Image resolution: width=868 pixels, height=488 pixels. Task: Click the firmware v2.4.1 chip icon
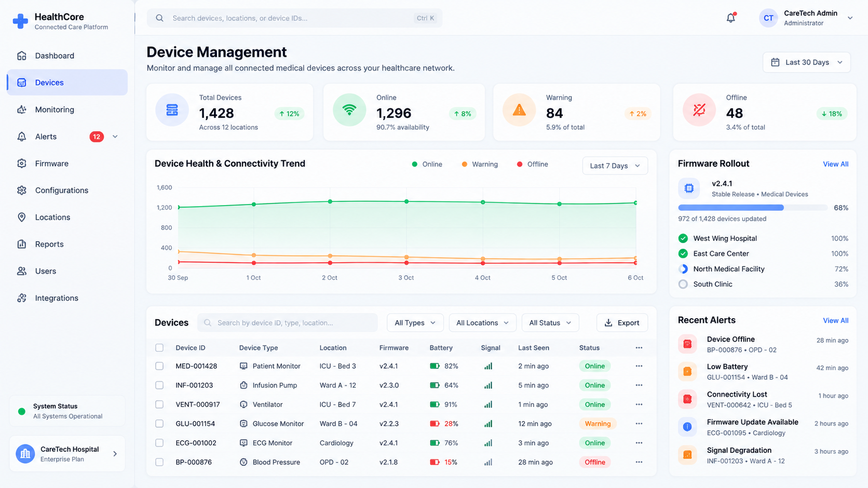689,188
